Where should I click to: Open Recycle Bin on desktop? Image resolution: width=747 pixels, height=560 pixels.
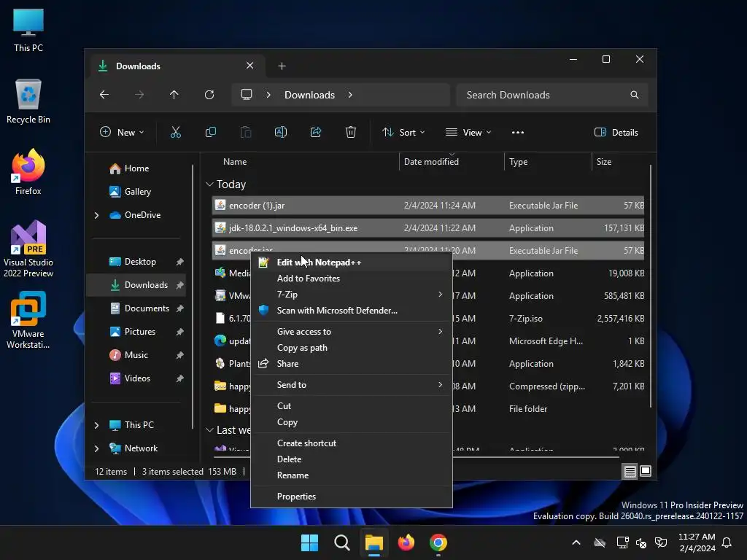click(28, 101)
